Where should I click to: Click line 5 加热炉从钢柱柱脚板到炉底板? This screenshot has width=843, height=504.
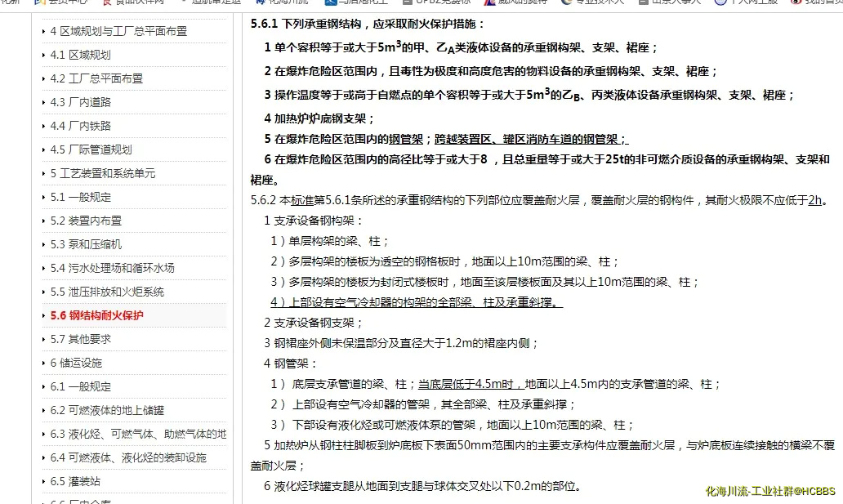[x=543, y=455]
